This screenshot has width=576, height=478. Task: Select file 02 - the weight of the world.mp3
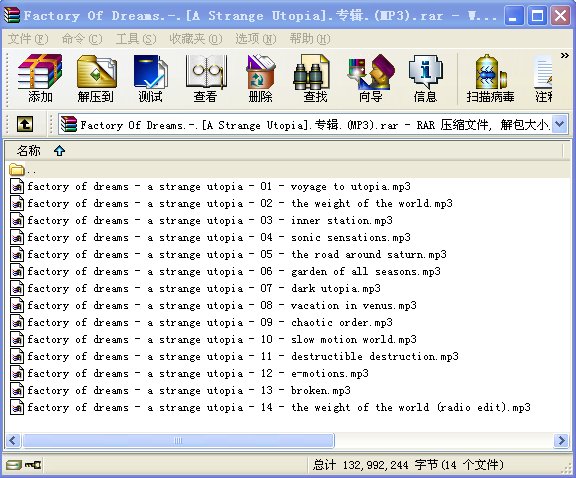click(x=231, y=204)
